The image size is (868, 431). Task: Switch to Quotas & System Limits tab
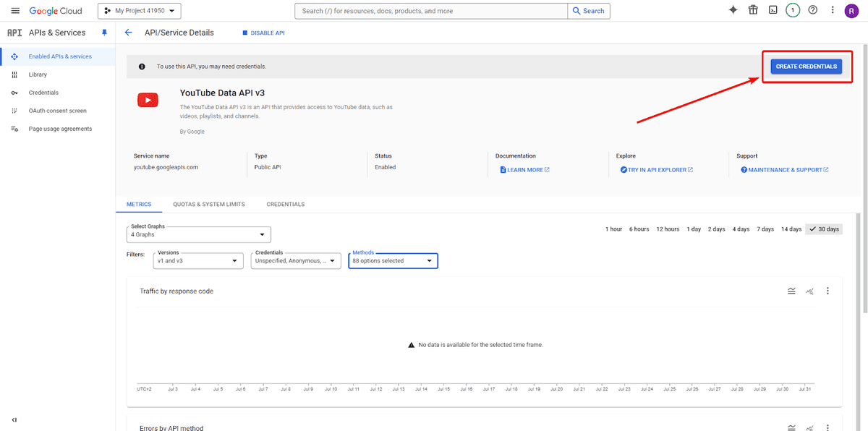(208, 205)
